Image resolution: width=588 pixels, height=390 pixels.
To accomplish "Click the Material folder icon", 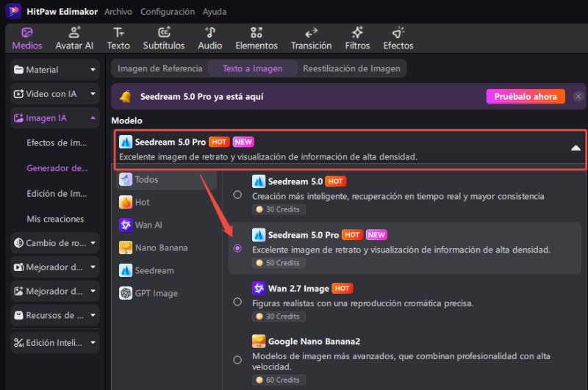I will (x=18, y=70).
